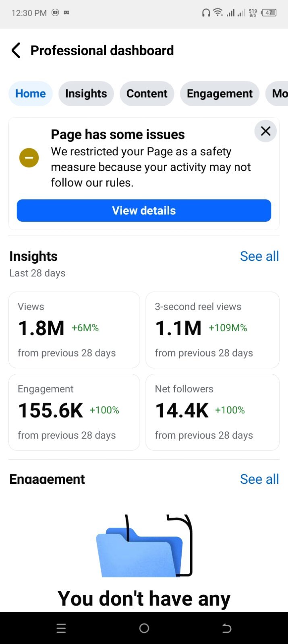Screen dimensions: 288x644
Task: Go to the Engagement tab chip
Action: (x=220, y=94)
